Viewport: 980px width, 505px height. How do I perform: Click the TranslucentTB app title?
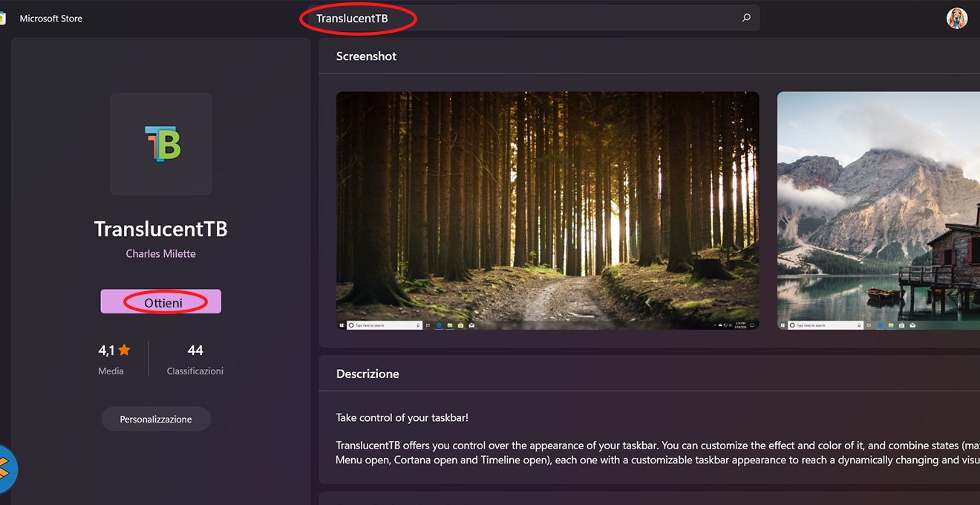tap(161, 229)
